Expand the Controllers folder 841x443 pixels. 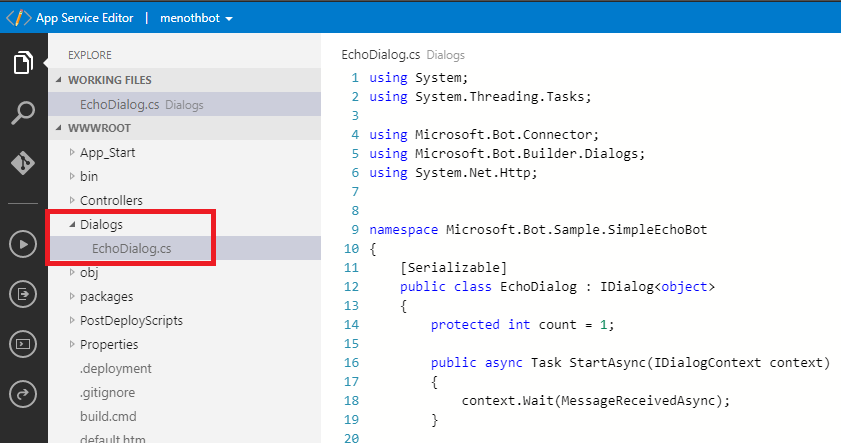[x=72, y=200]
